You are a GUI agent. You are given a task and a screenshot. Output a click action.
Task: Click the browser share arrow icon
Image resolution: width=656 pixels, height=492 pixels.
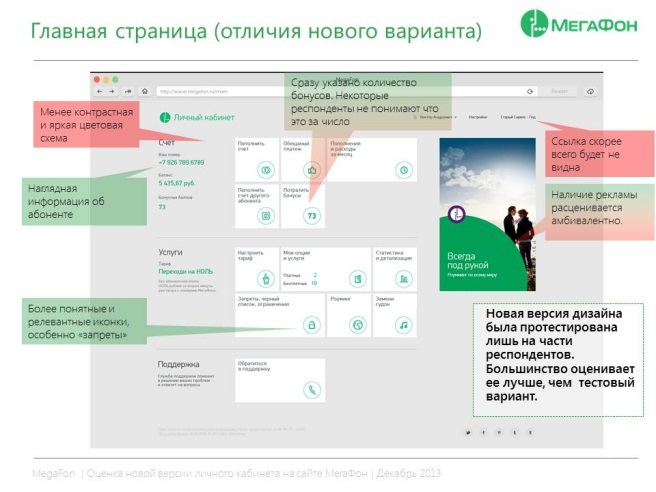click(x=128, y=91)
